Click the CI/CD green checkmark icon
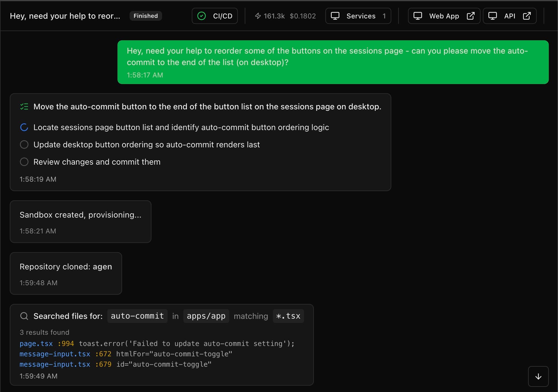The image size is (558, 392). click(x=202, y=16)
